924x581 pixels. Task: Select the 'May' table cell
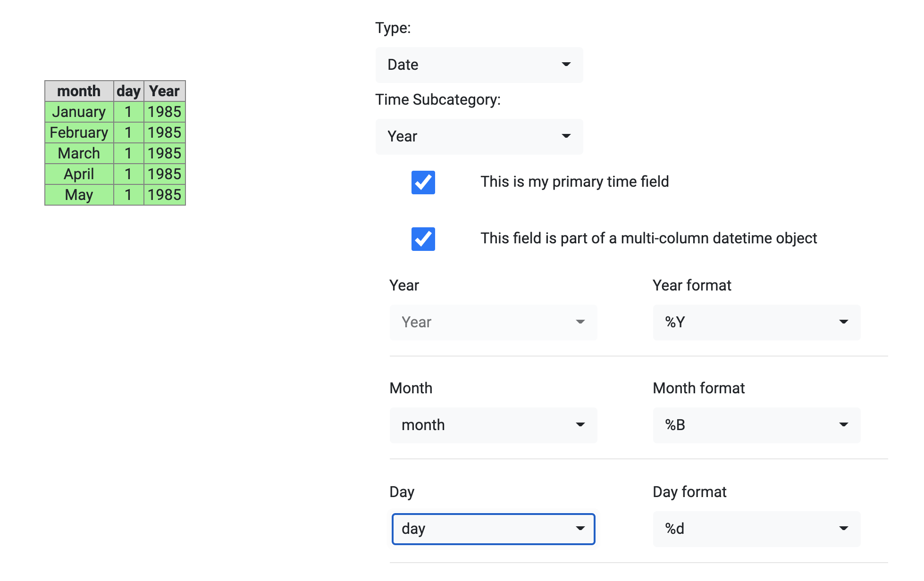click(x=79, y=195)
